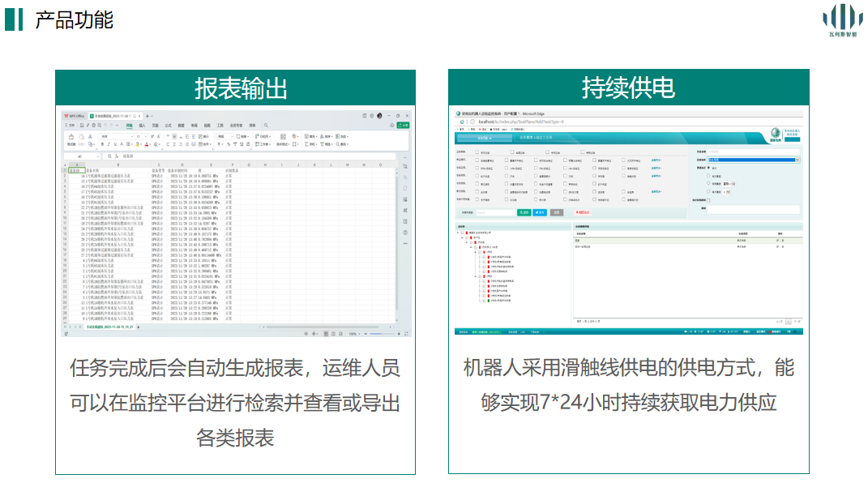Toggle Bold formatting in WPS ribbon
This screenshot has height=483, width=868.
click(x=102, y=144)
